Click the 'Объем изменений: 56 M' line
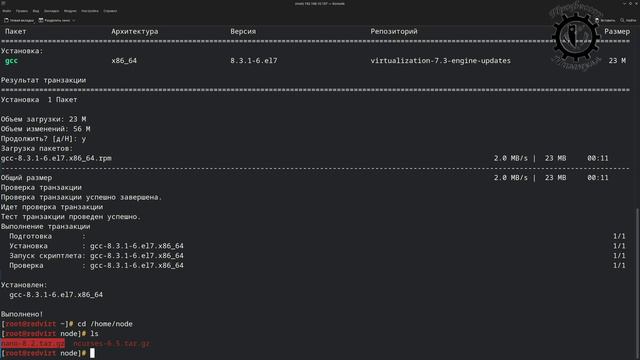Screen dimensions: 640x360 coord(45,129)
